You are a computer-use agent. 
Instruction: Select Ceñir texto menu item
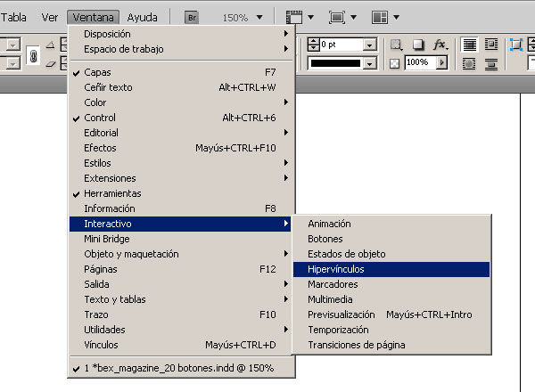(x=180, y=87)
